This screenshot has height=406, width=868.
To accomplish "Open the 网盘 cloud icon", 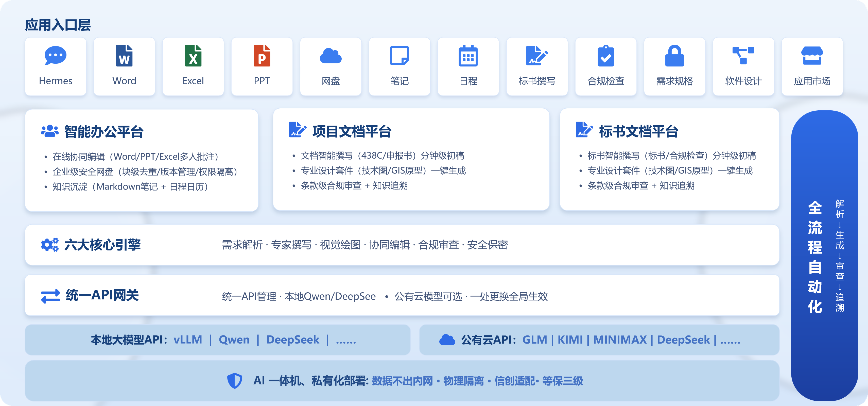I will (331, 56).
